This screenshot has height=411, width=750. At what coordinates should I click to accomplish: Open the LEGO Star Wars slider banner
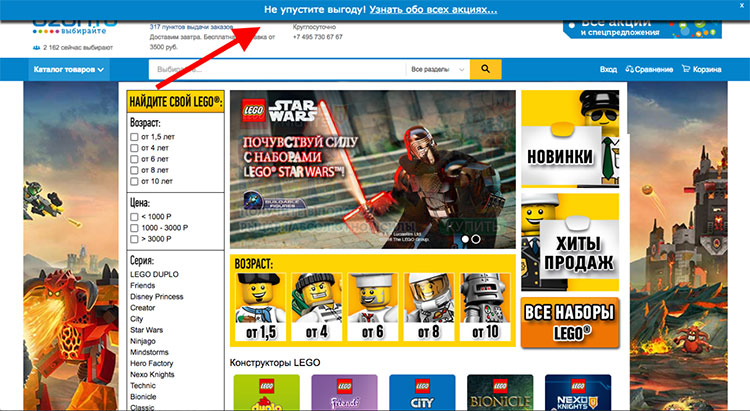click(x=373, y=169)
